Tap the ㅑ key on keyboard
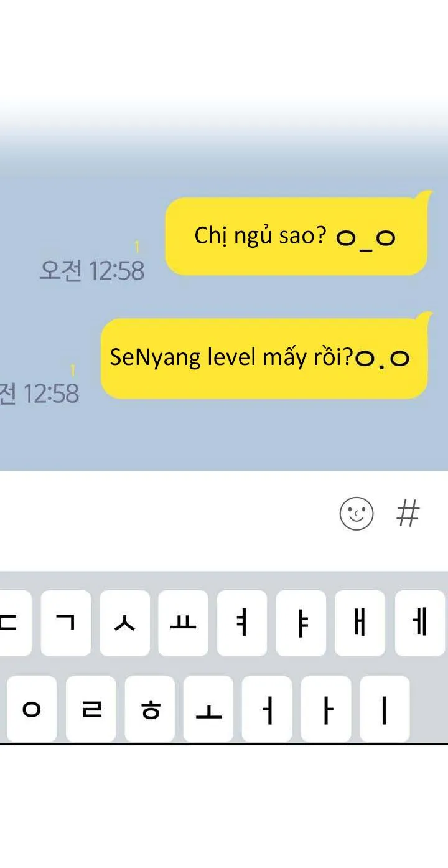Viewport: 448px width, 868px height. pos(301,623)
